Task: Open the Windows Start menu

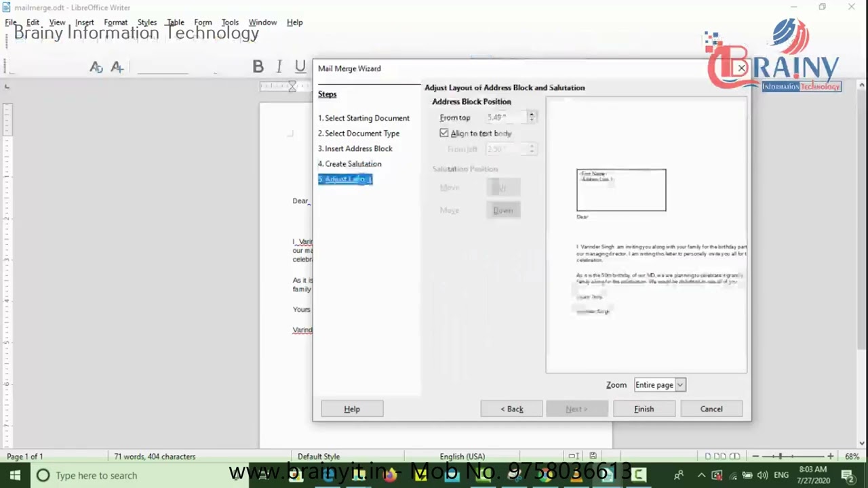Action: (15, 475)
